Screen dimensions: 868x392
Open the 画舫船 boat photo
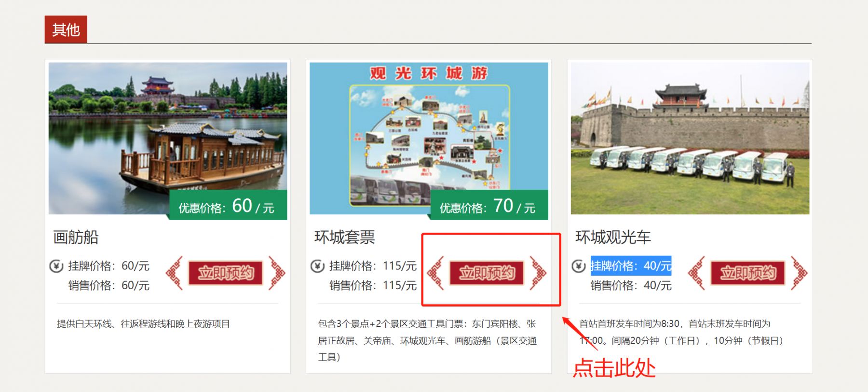click(168, 139)
